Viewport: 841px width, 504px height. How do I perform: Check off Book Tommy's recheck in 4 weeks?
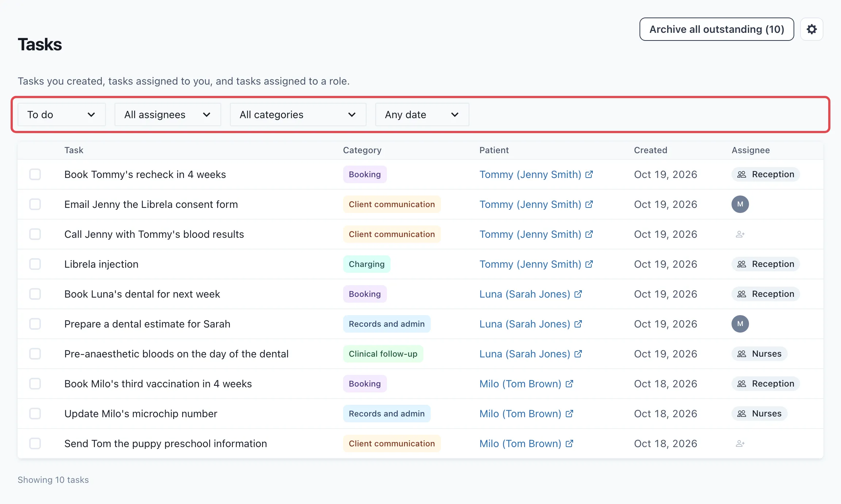coord(35,174)
